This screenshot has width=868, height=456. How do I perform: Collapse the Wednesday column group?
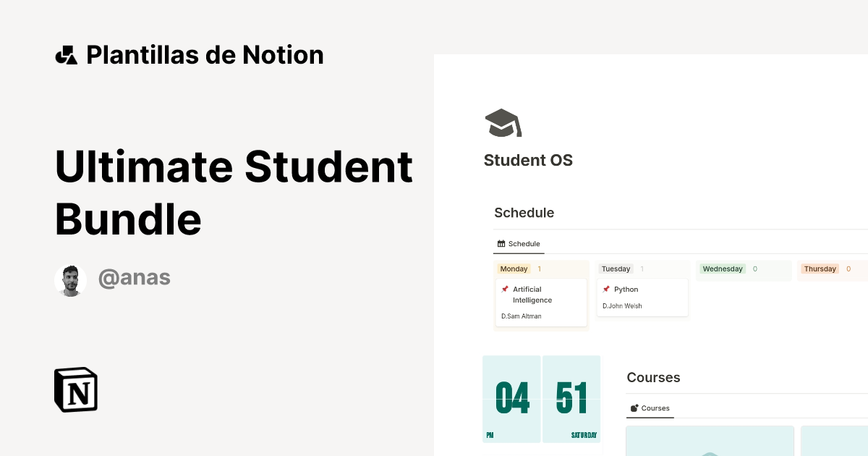723,269
